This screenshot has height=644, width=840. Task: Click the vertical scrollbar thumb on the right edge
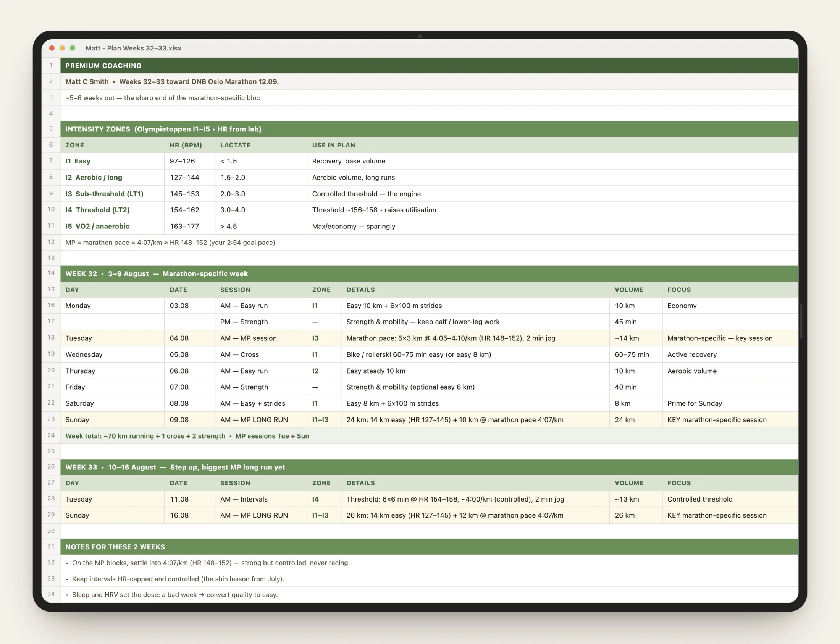tap(801, 321)
